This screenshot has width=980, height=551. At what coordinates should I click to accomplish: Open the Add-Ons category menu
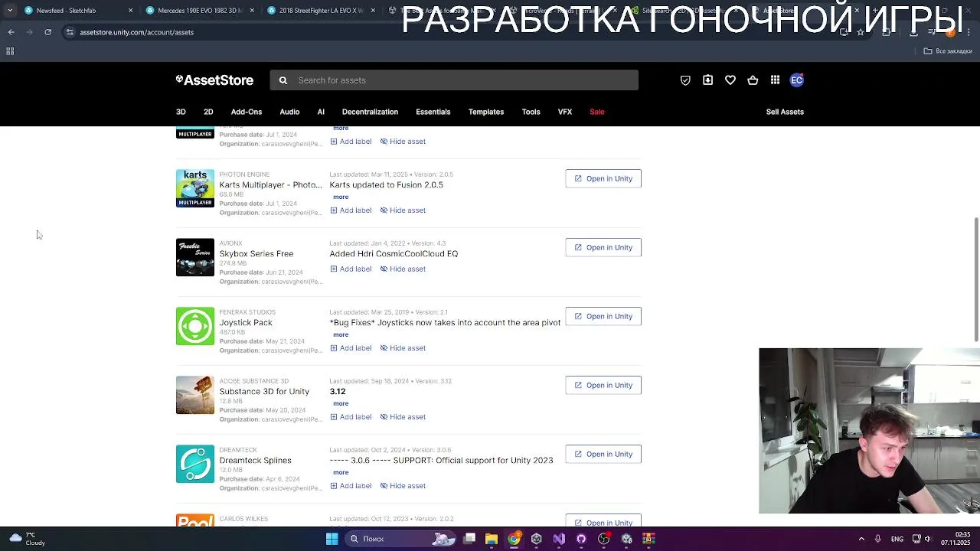247,112
